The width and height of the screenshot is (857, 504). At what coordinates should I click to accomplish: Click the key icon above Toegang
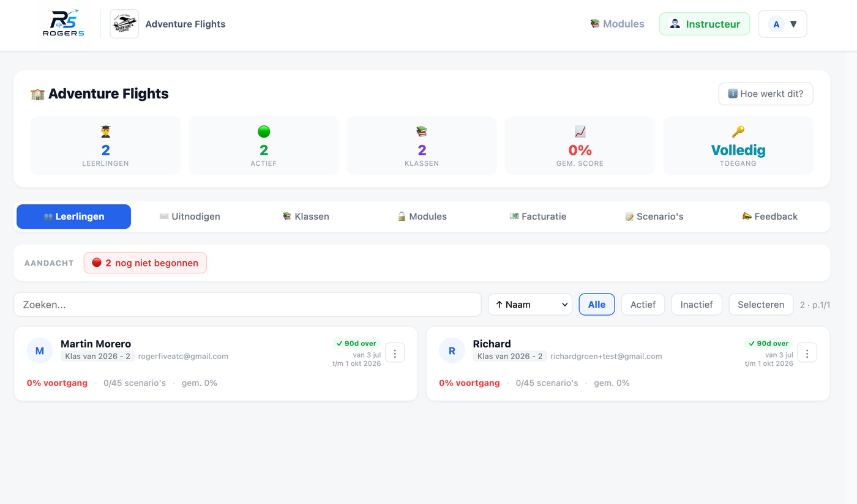click(738, 132)
